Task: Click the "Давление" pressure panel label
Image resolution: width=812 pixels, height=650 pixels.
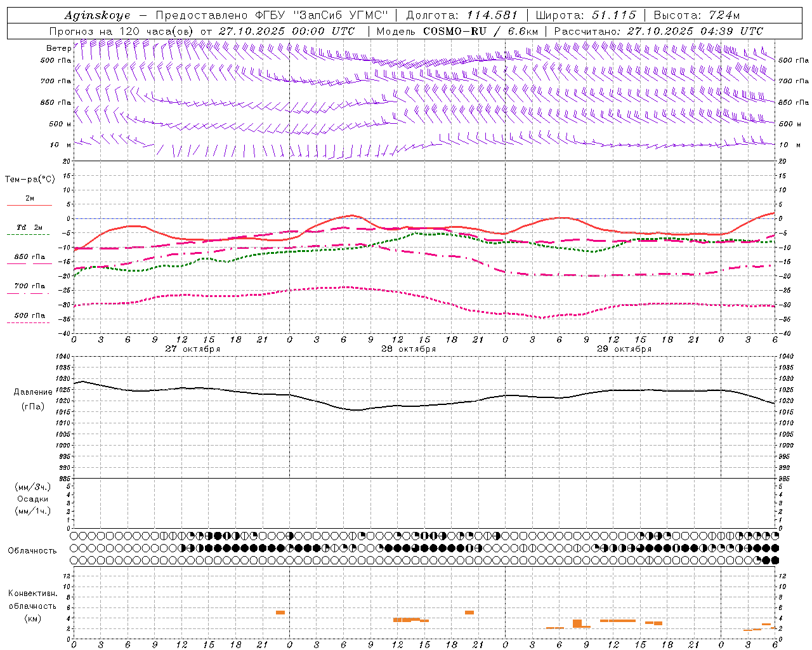Action: click(x=33, y=392)
